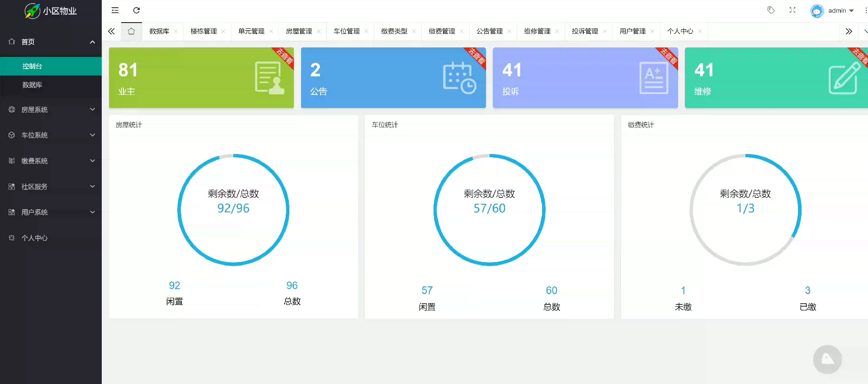Close the 数据库 tab

point(176,31)
